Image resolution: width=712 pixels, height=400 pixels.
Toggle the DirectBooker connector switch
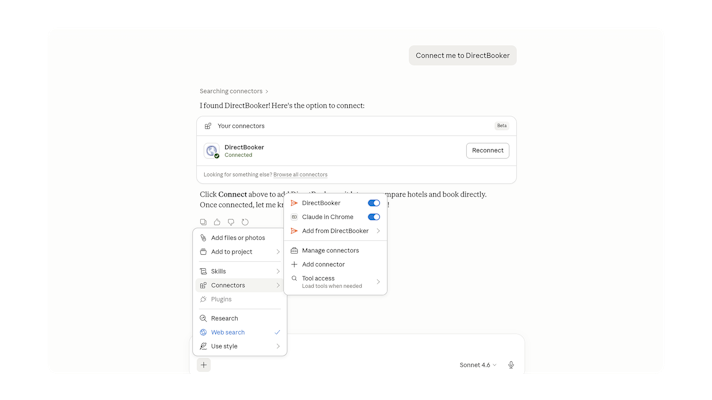[x=374, y=203]
